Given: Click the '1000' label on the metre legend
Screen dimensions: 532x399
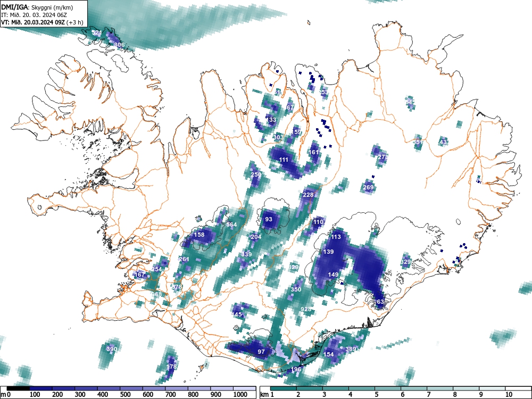Looking at the screenshot, I should (240, 394).
